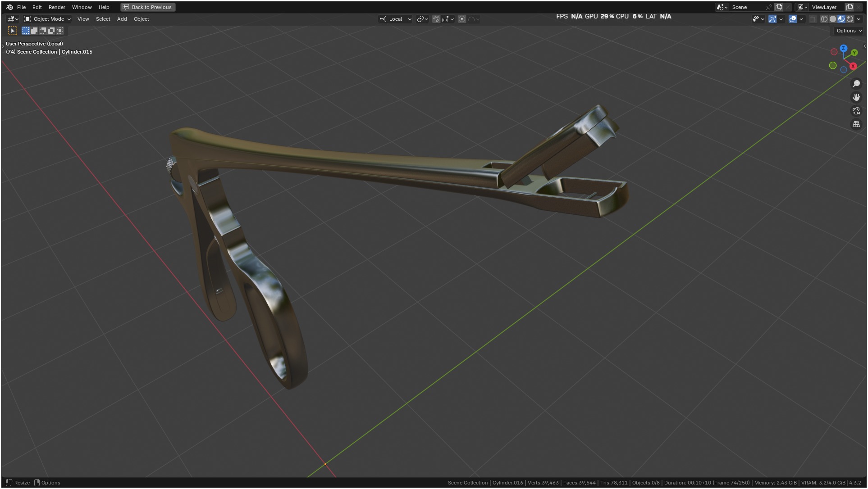Open the scene browse dropdown icon
The width and height of the screenshot is (868, 489).
pos(722,7)
